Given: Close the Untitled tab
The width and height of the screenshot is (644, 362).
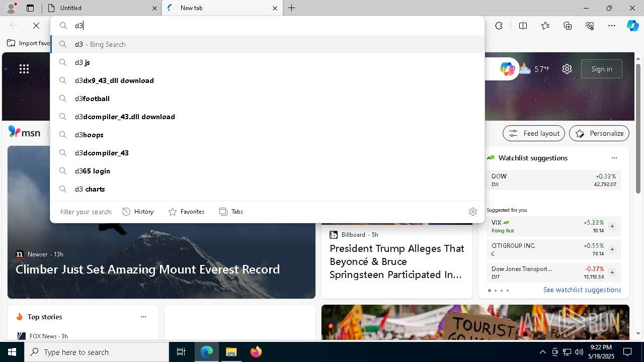Looking at the screenshot, I should coord(154,8).
